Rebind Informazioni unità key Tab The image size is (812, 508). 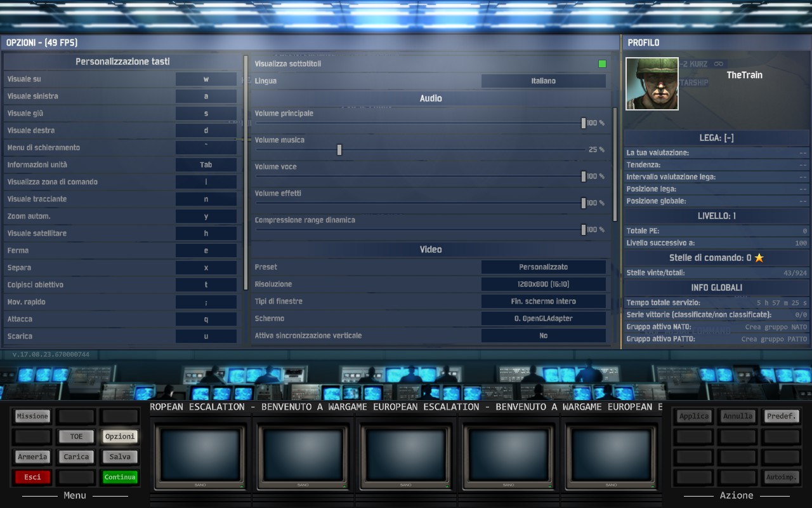tap(206, 165)
